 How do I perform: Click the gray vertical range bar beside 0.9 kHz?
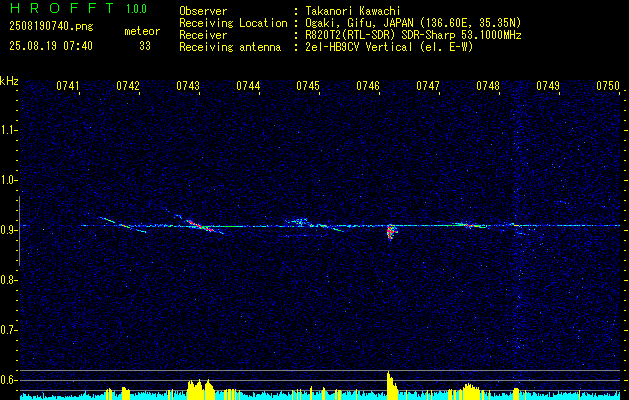tap(20, 231)
